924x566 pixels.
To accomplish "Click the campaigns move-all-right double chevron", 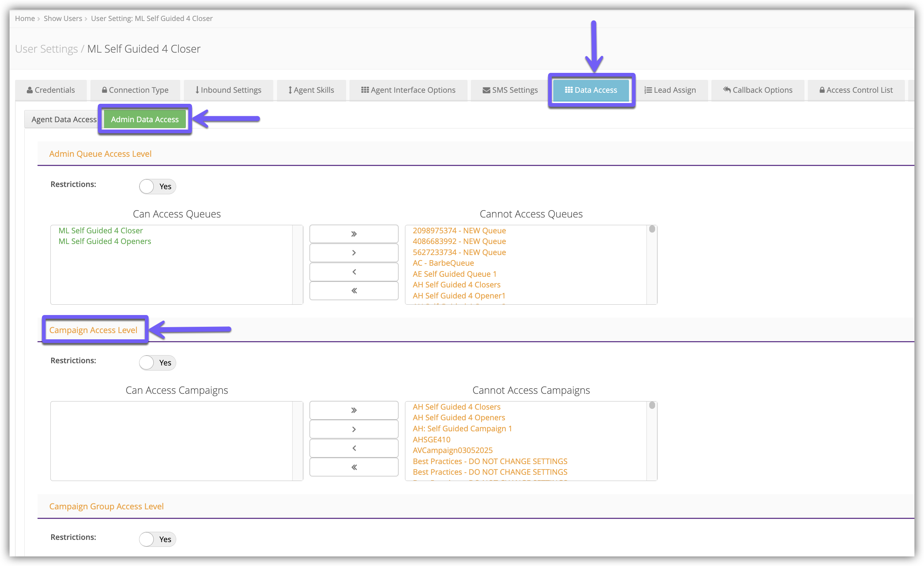I will pos(353,410).
